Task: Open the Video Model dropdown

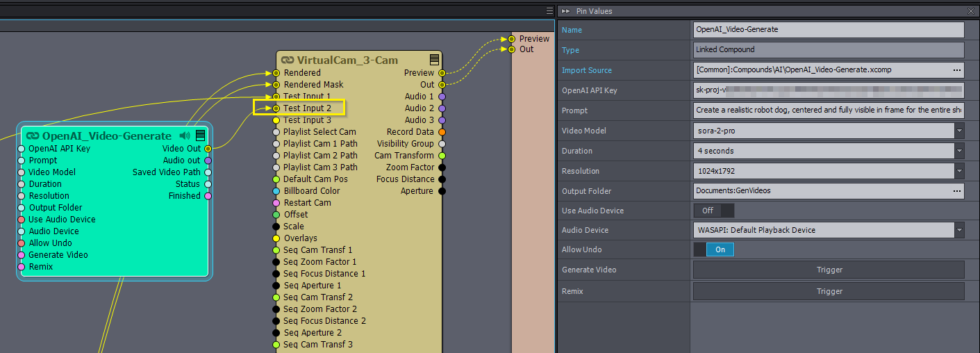Action: (959, 131)
